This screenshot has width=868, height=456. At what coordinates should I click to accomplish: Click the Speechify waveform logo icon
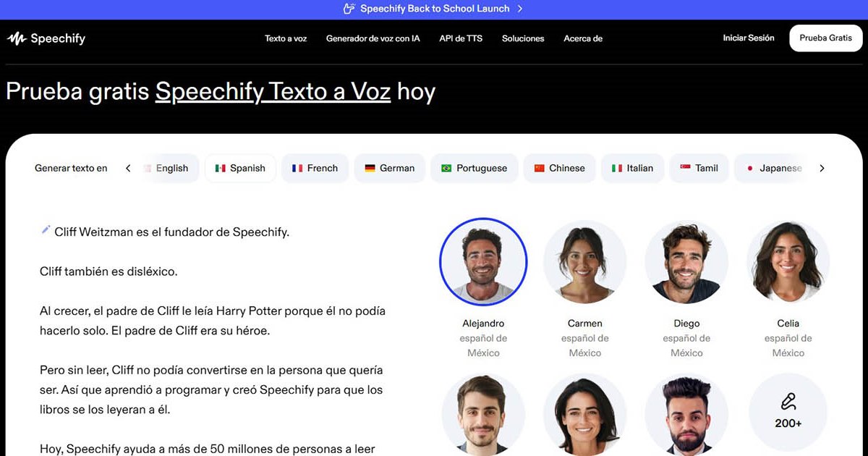coord(17,38)
